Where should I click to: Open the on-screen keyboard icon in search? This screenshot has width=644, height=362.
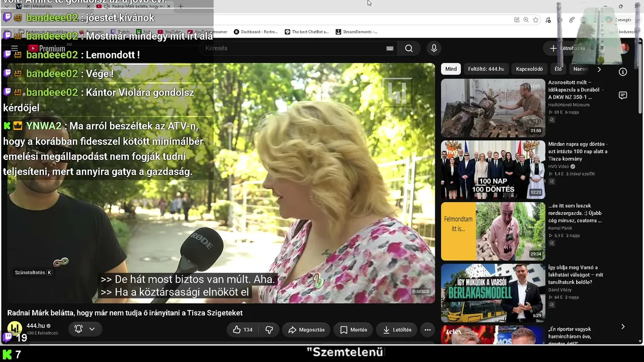[389, 48]
